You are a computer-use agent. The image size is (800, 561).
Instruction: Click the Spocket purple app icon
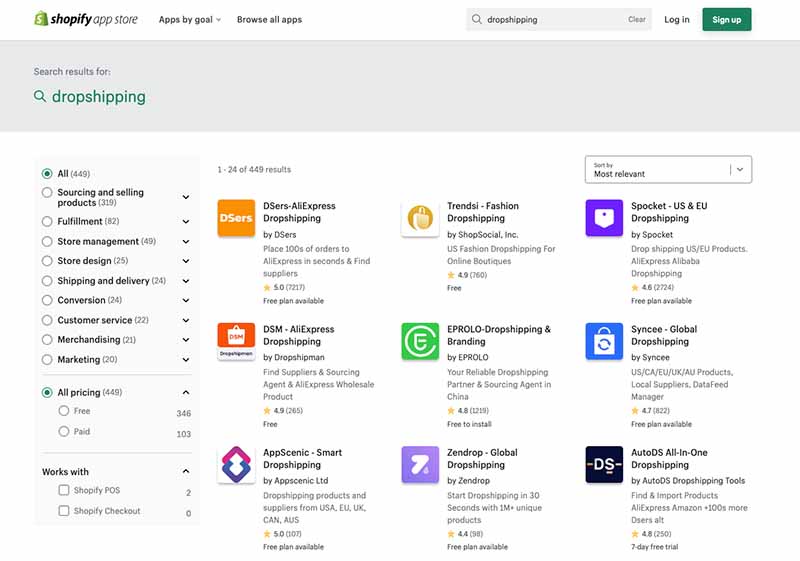[x=604, y=218]
